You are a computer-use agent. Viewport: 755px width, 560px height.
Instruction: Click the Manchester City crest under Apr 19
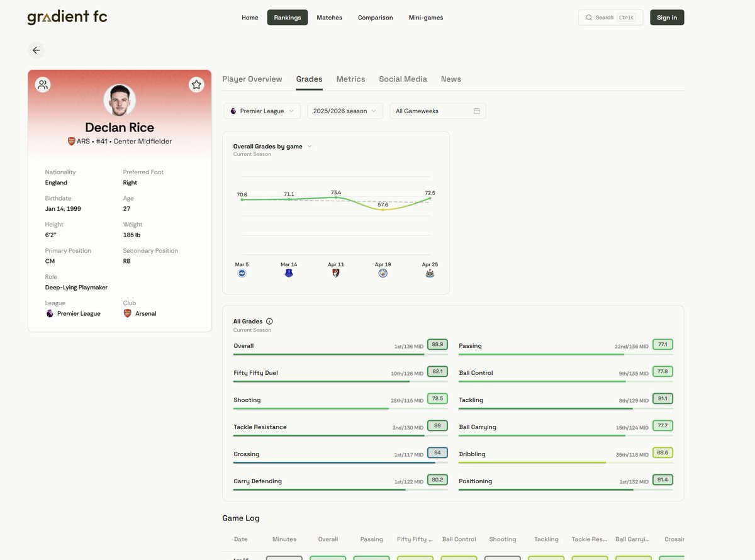point(383,273)
